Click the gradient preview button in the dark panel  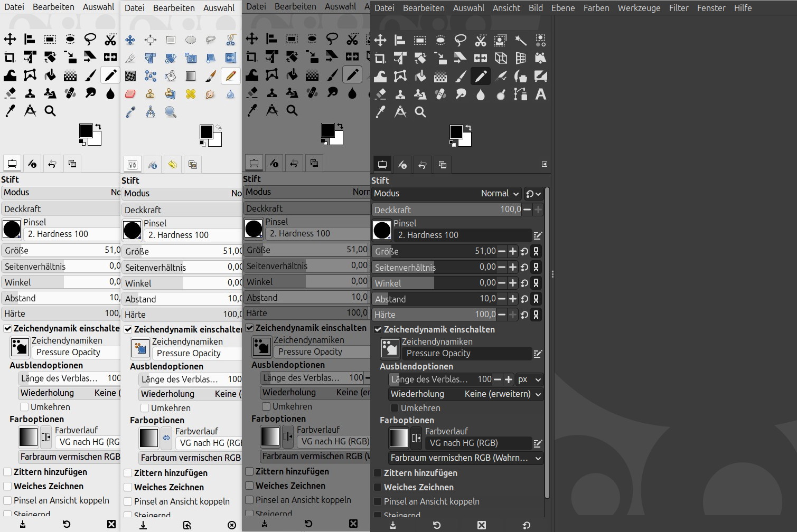point(399,438)
